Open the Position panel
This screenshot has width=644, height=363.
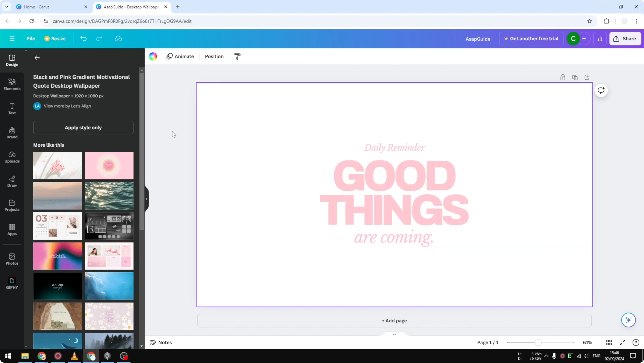pyautogui.click(x=214, y=56)
